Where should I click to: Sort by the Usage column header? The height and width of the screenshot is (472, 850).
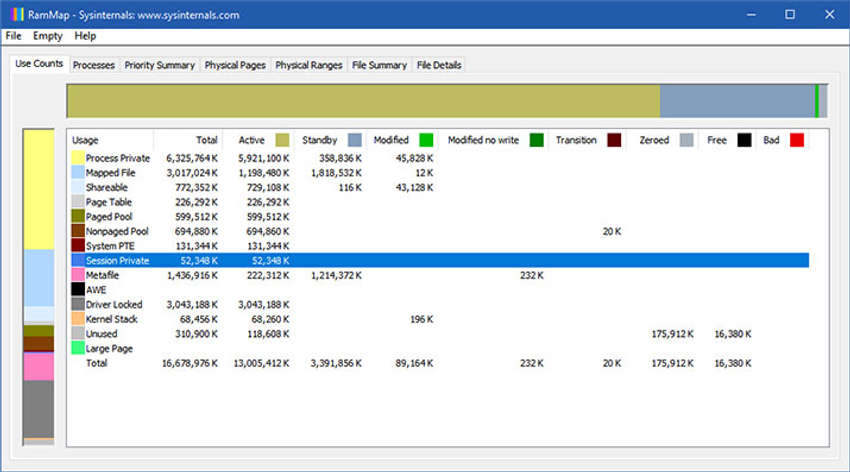click(85, 140)
